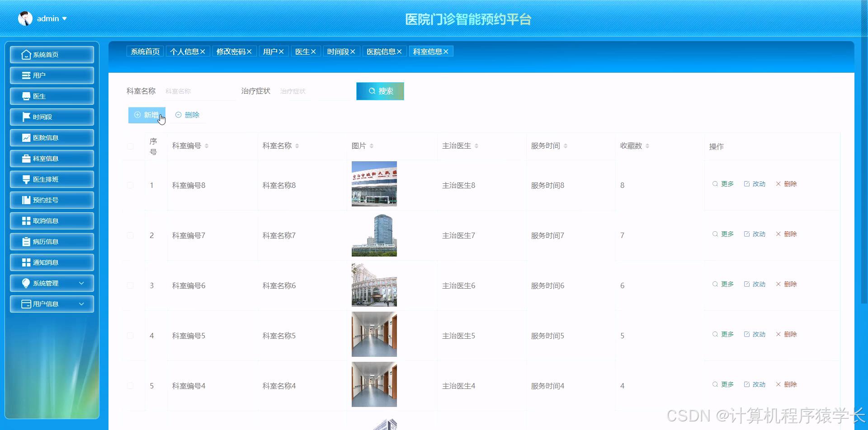Viewport: 868px width, 430px height.
Task: Expand the 用户信息 menu
Action: 52,304
